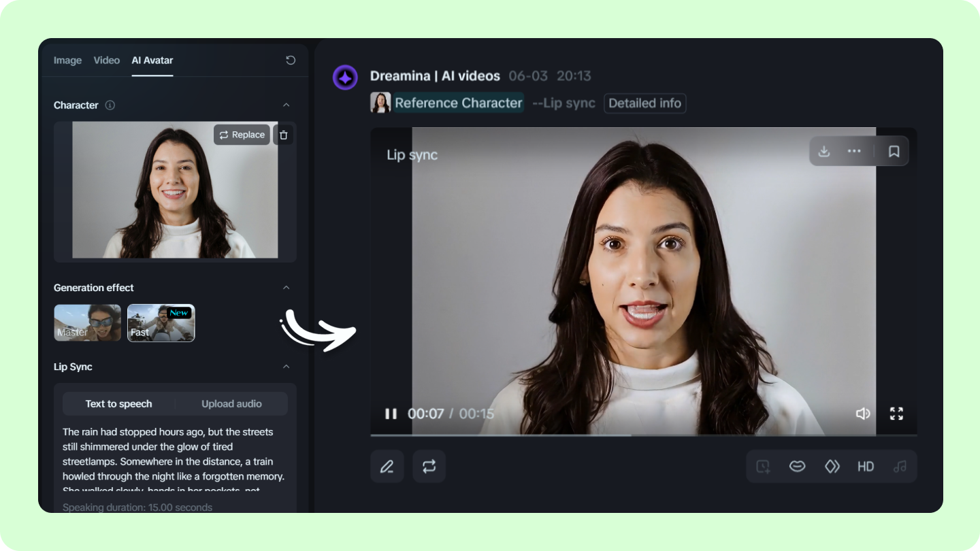
Task: Select the Fast generation effect
Action: [x=161, y=322]
